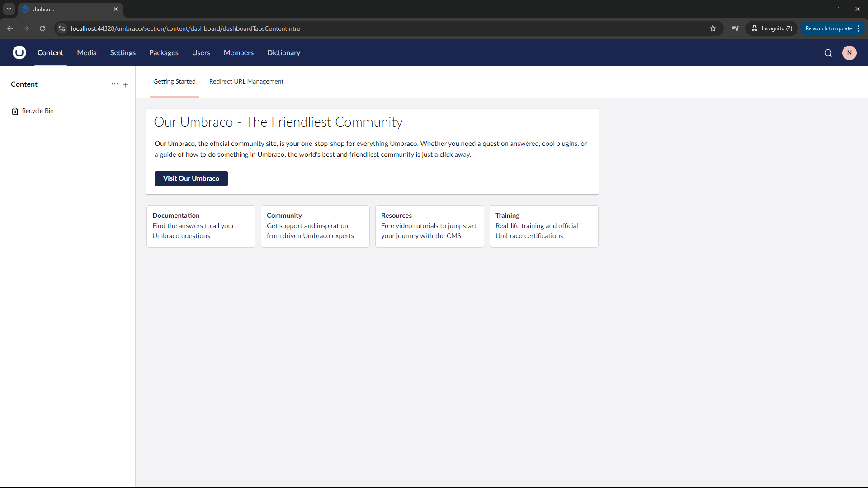Open the Documentation card link
This screenshot has width=868, height=488.
point(201,226)
